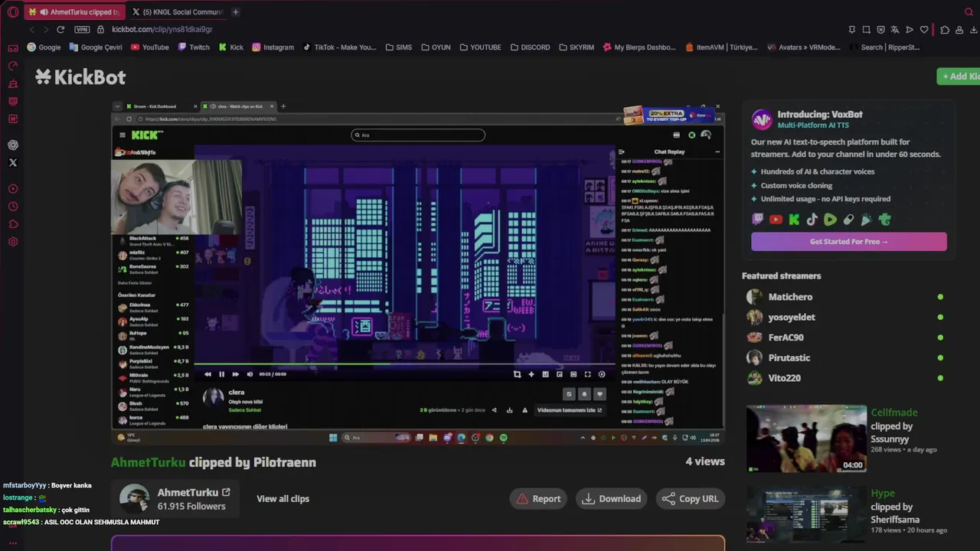Screen dimensions: 980x551
Task: Switch to the AhmetTurku clipped browser tab
Action: [73, 11]
